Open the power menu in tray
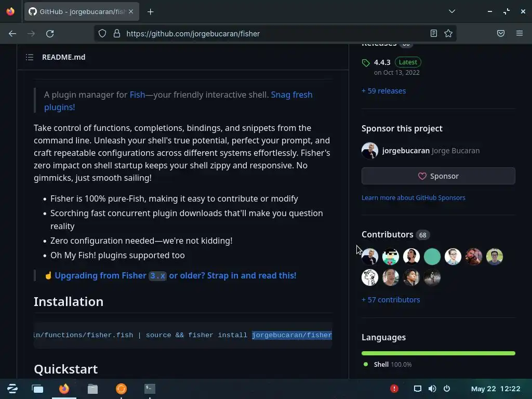 (x=447, y=389)
